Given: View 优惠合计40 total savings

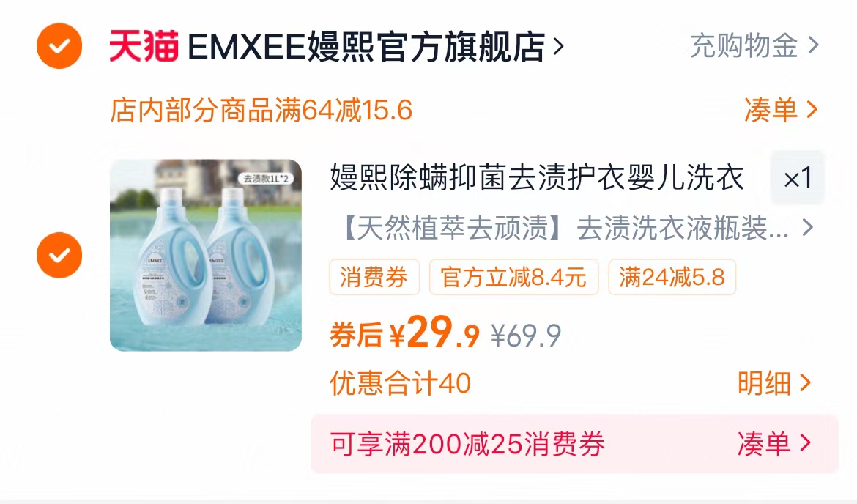Looking at the screenshot, I should coord(400,382).
